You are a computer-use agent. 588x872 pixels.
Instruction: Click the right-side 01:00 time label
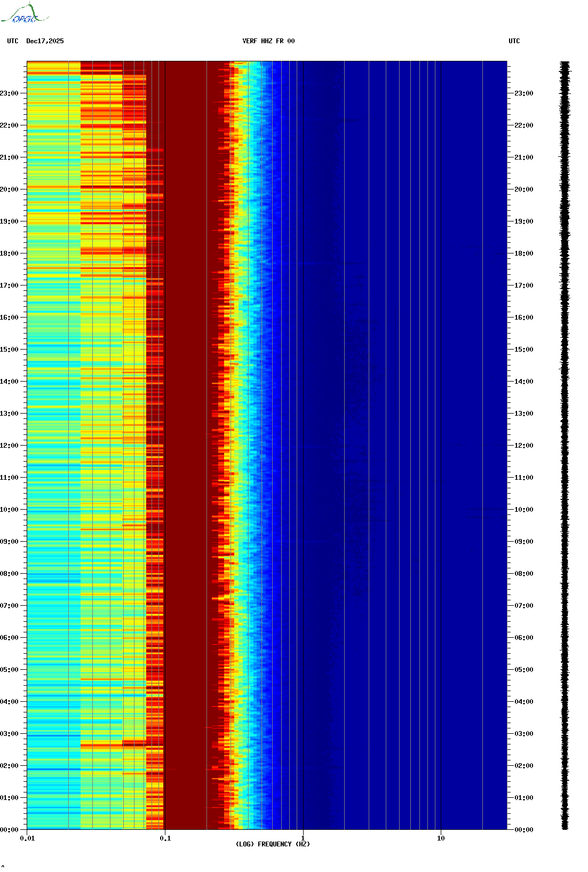point(524,798)
